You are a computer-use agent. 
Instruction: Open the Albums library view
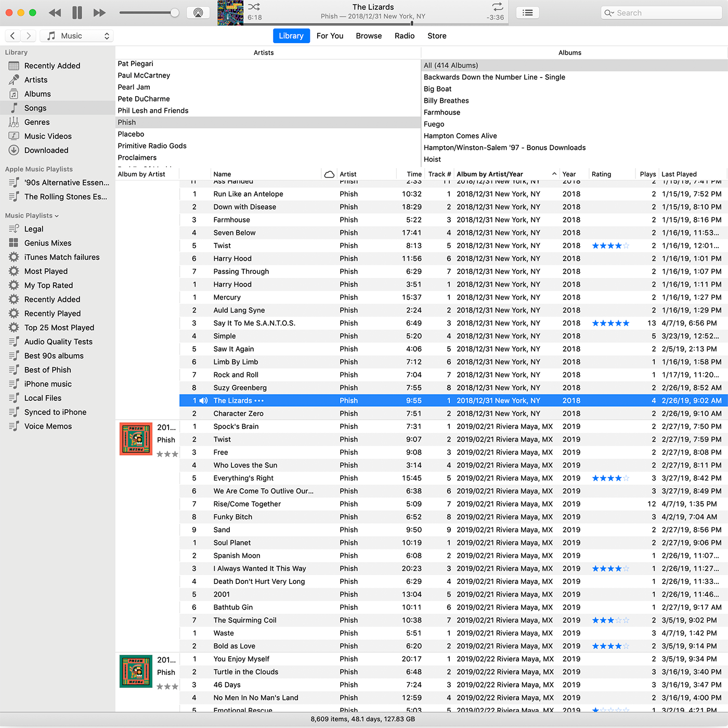[x=57, y=94]
